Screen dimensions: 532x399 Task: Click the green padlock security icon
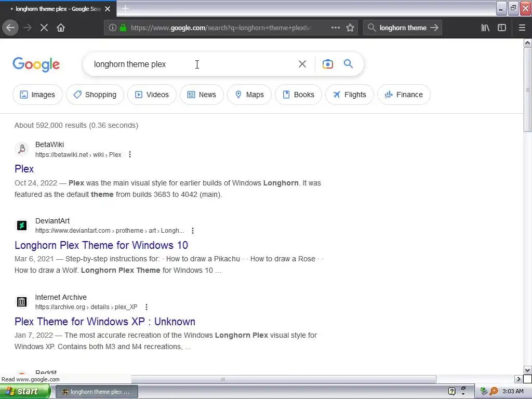pos(123,28)
